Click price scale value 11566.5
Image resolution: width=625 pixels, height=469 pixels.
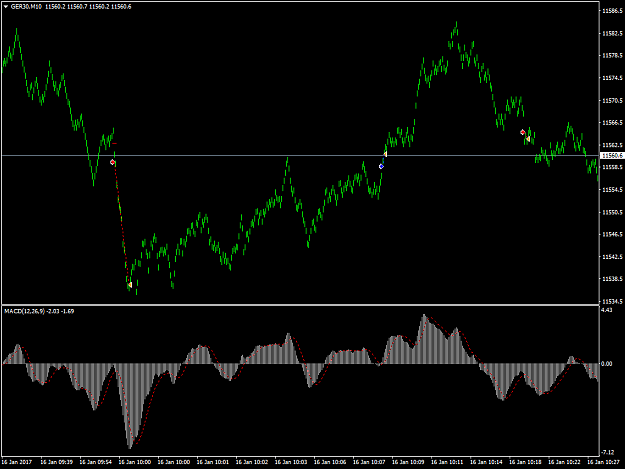(x=612, y=123)
